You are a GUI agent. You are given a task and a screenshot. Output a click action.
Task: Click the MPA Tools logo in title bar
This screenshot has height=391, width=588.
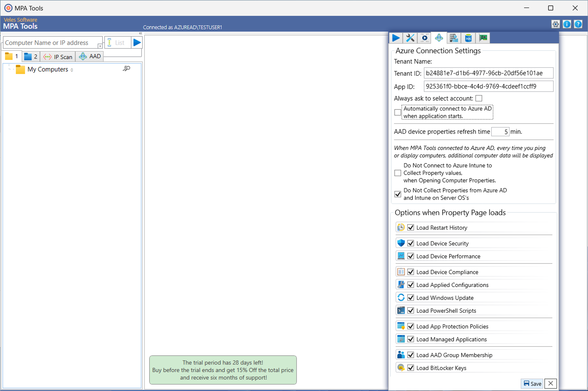point(8,8)
